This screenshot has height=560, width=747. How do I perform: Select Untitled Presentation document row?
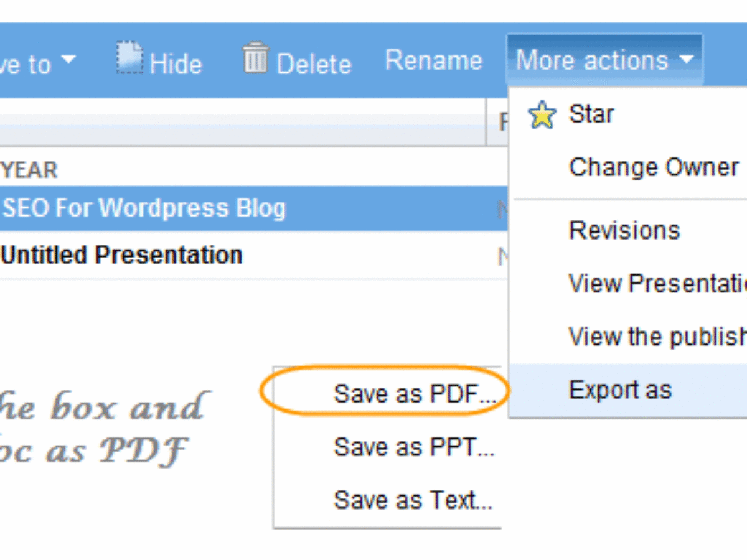coord(254,255)
